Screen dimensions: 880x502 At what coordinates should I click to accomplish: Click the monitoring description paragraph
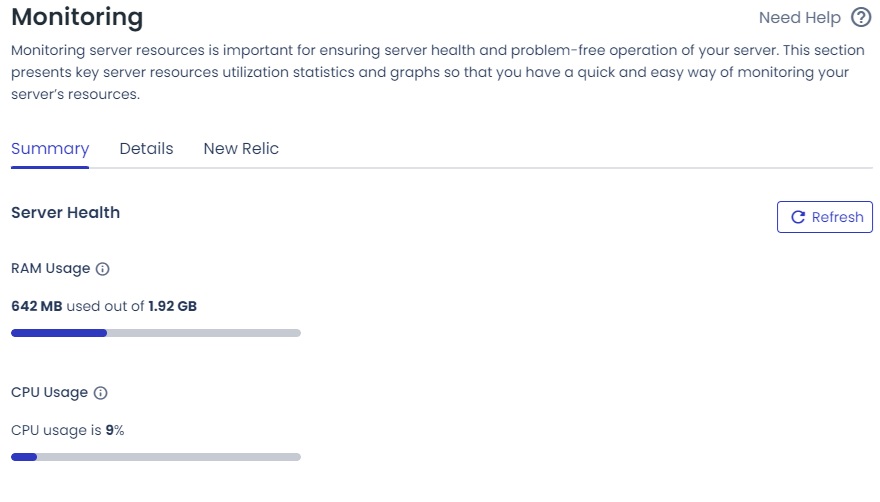(430, 72)
